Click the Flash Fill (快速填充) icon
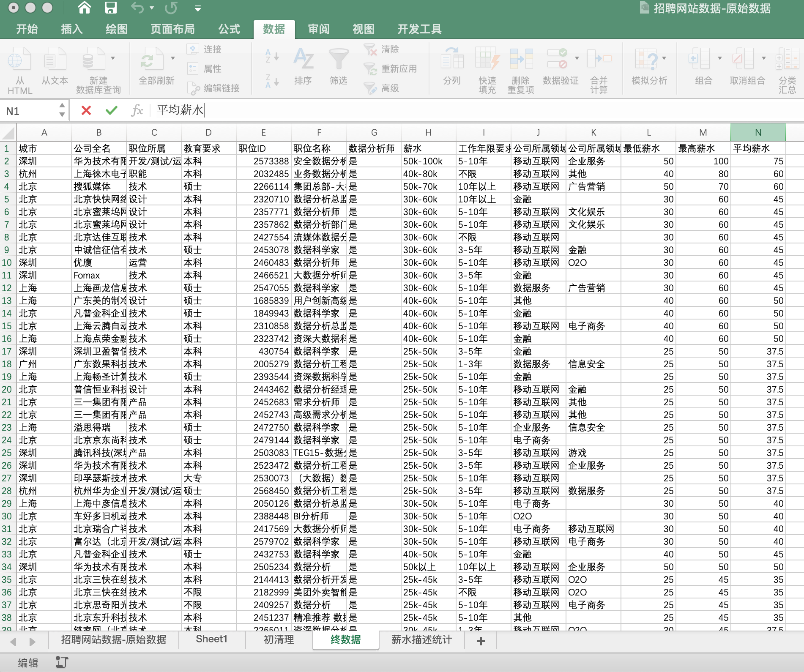804x672 pixels. [x=487, y=60]
